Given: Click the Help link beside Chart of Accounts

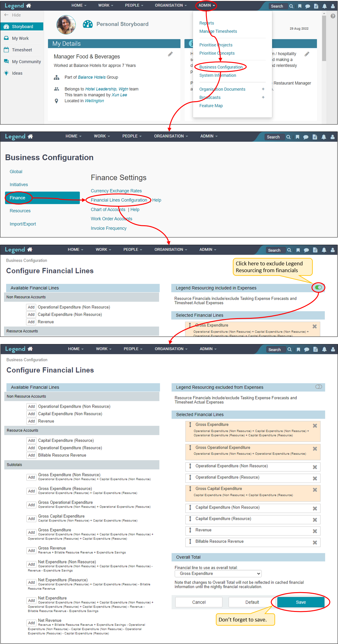Looking at the screenshot, I should 135,210.
